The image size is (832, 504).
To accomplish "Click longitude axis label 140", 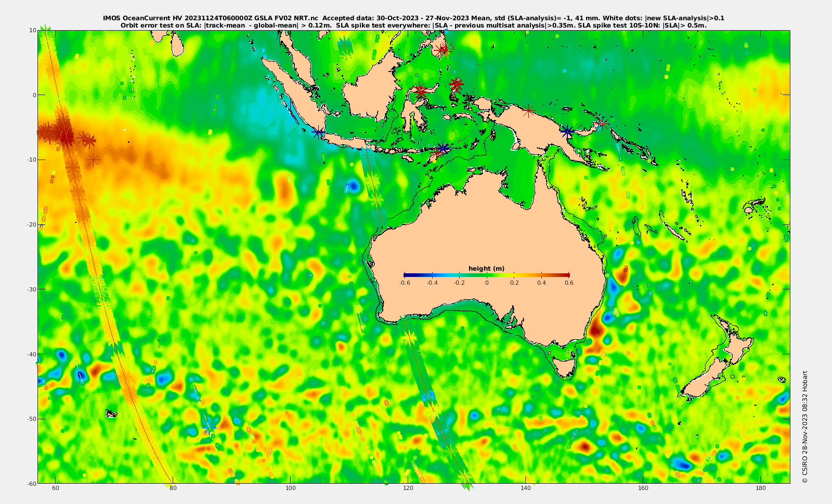I will [x=526, y=488].
